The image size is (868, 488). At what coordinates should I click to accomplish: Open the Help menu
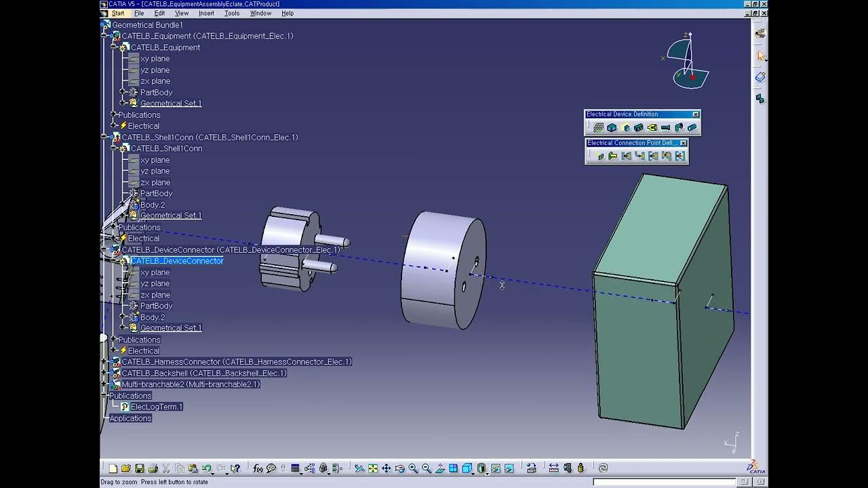coord(288,13)
